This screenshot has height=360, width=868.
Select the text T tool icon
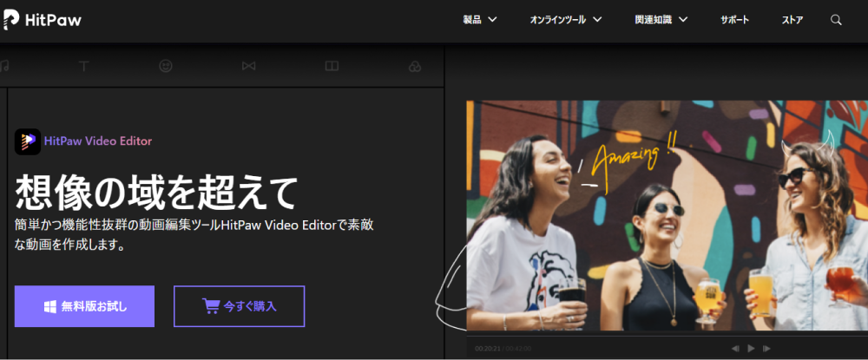coord(83,66)
